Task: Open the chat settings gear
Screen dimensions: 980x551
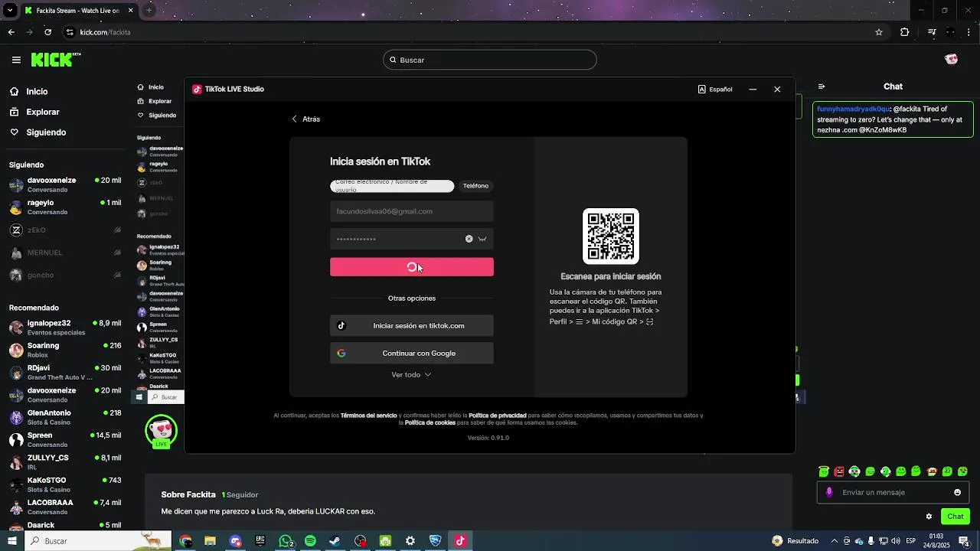Action: click(x=929, y=517)
